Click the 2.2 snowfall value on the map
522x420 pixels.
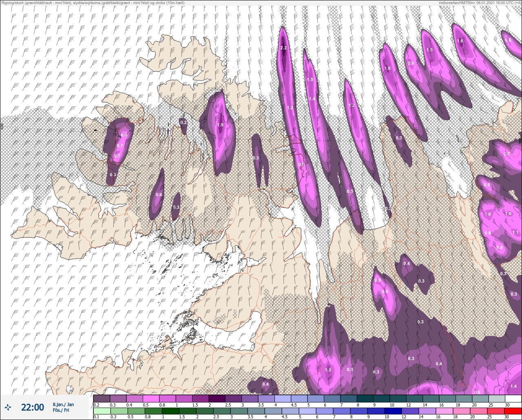[x=284, y=48]
